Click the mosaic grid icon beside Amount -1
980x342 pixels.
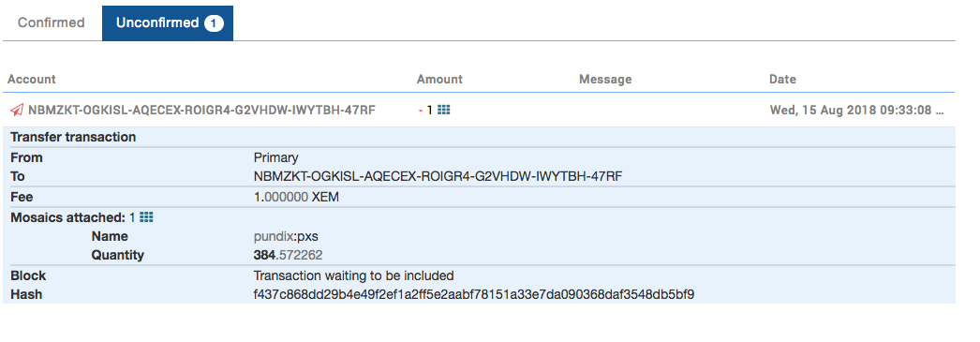tap(444, 110)
